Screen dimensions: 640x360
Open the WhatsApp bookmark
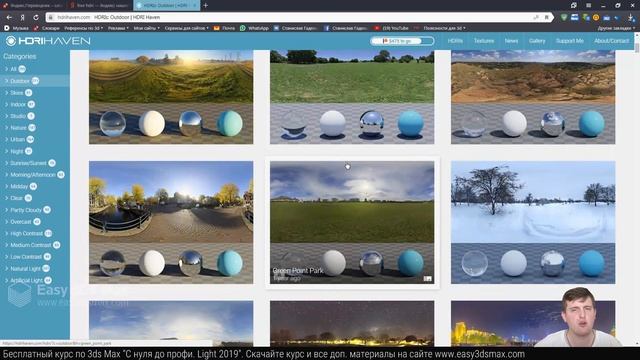(254, 28)
